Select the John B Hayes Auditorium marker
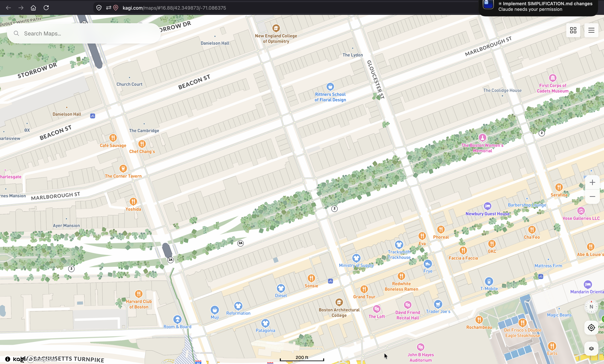 (420, 347)
